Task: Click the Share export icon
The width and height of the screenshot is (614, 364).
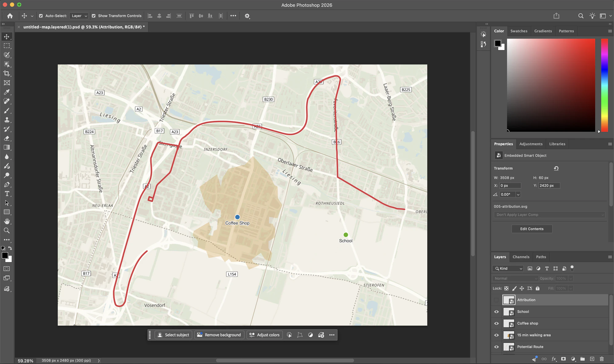Action: [556, 16]
